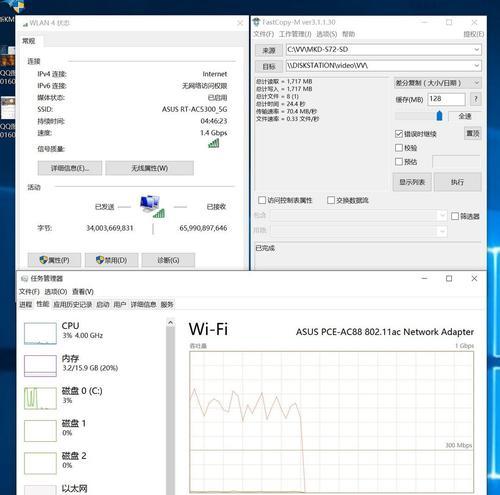
Task: Select the 磁盘 1 disk graph
Action: pos(40,431)
